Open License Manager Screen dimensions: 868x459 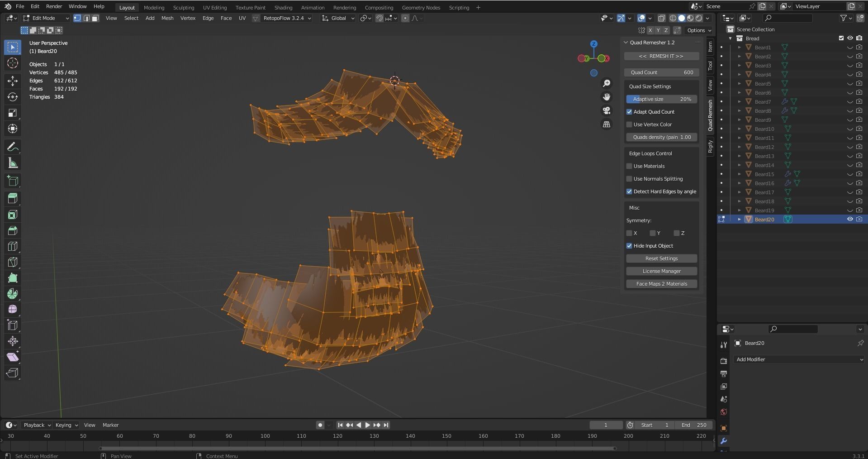coord(661,271)
